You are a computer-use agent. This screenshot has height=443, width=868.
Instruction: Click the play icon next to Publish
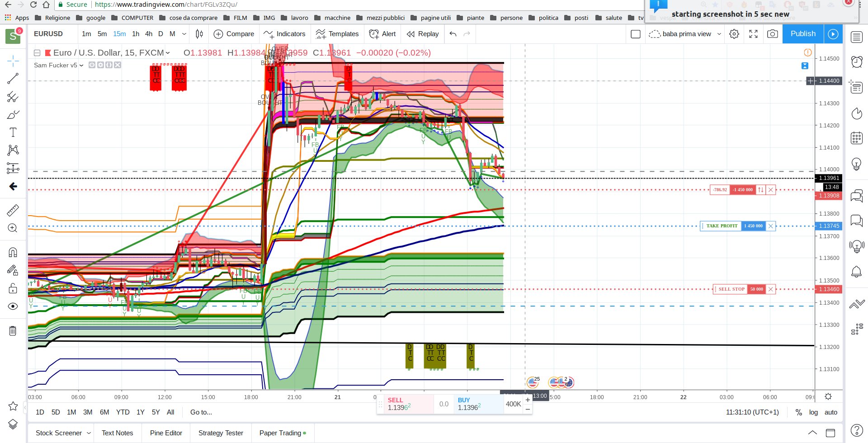pyautogui.click(x=833, y=34)
